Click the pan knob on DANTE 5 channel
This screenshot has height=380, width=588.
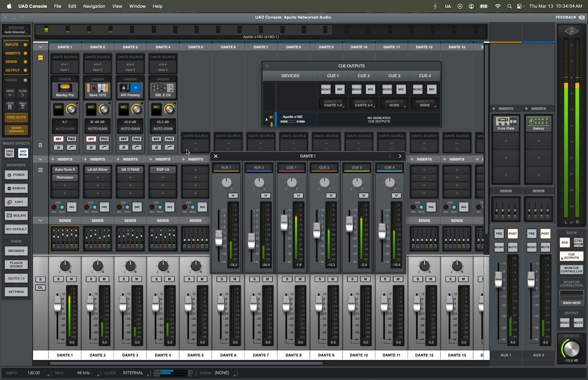coord(196,266)
